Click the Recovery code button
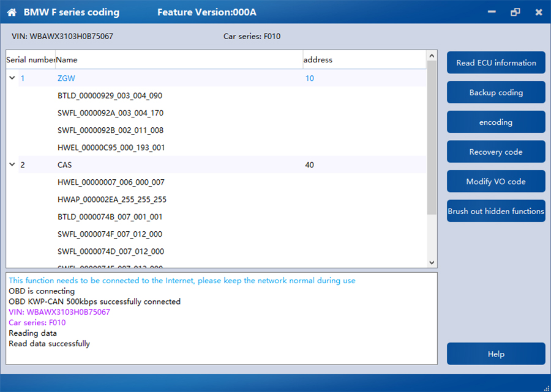Viewport: 551px width, 392px height. tap(496, 152)
